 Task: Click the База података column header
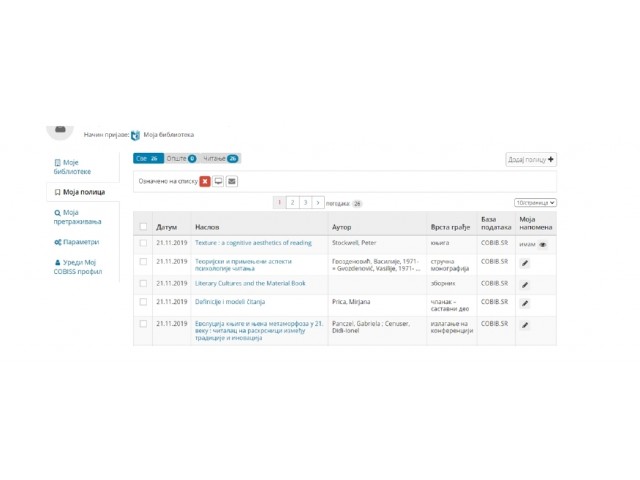pyautogui.click(x=496, y=223)
